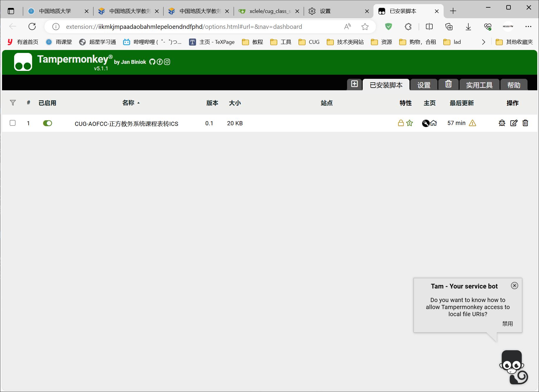Open the 购物, 合租 bookmarks folder
This screenshot has width=539, height=392.
click(418, 42)
